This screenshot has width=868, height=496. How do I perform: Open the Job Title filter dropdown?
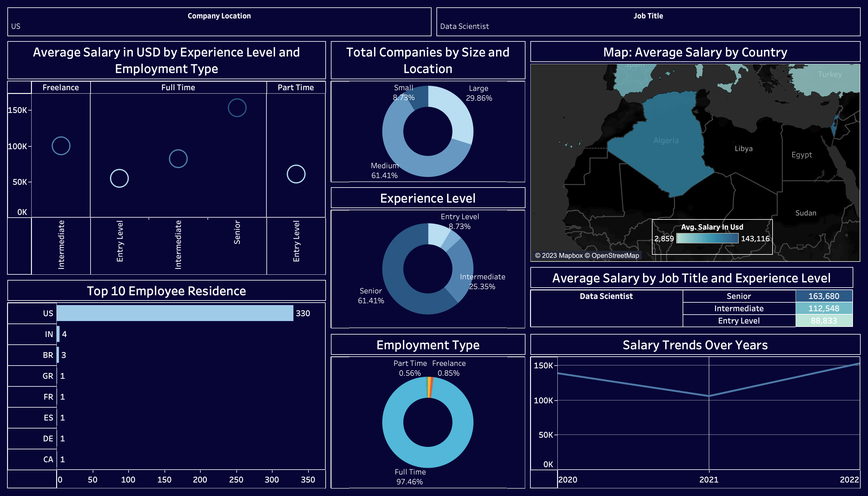click(x=648, y=26)
